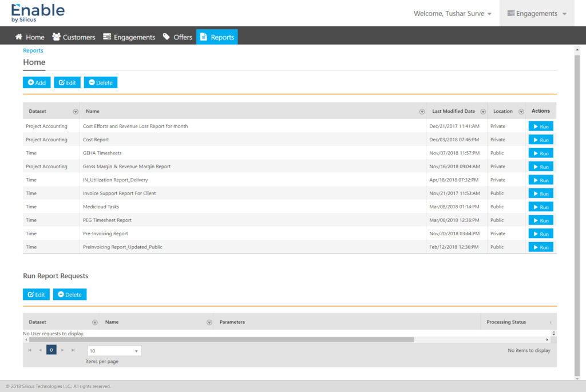This screenshot has width=586, height=392.
Task: Run Cost Efforts and Revenue Loss Report
Action: pyautogui.click(x=541, y=126)
